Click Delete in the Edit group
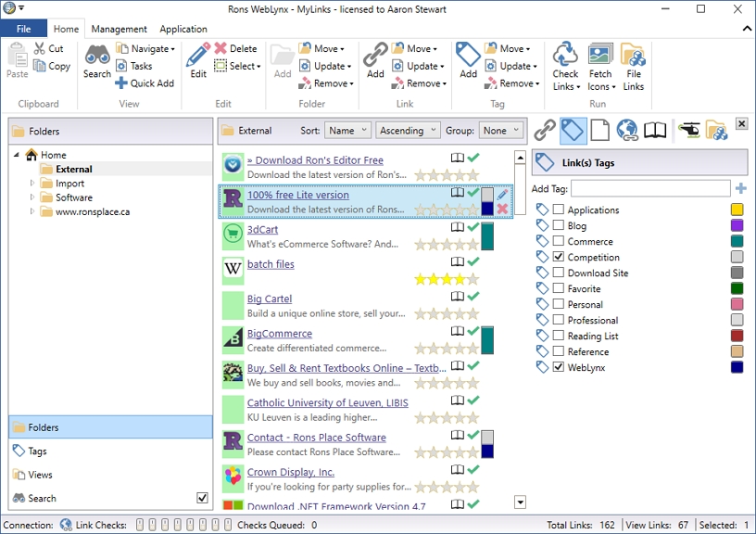Screen dimensions: 756x534 (235, 48)
